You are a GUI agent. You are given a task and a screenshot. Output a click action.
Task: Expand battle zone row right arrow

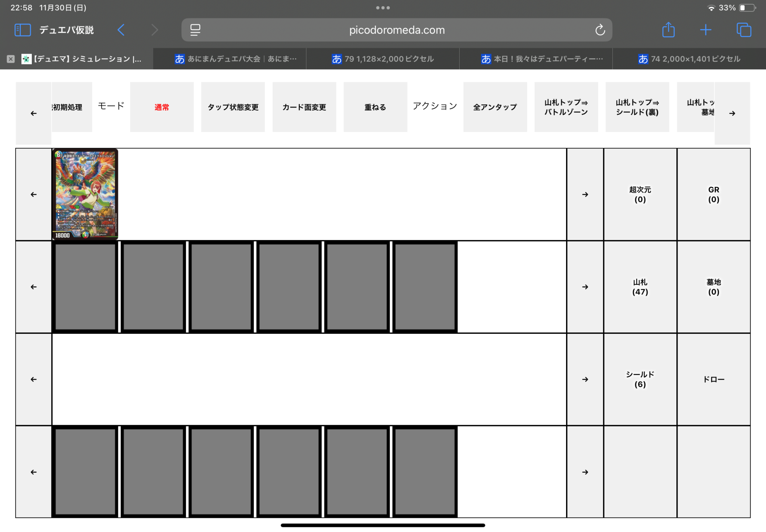click(585, 194)
